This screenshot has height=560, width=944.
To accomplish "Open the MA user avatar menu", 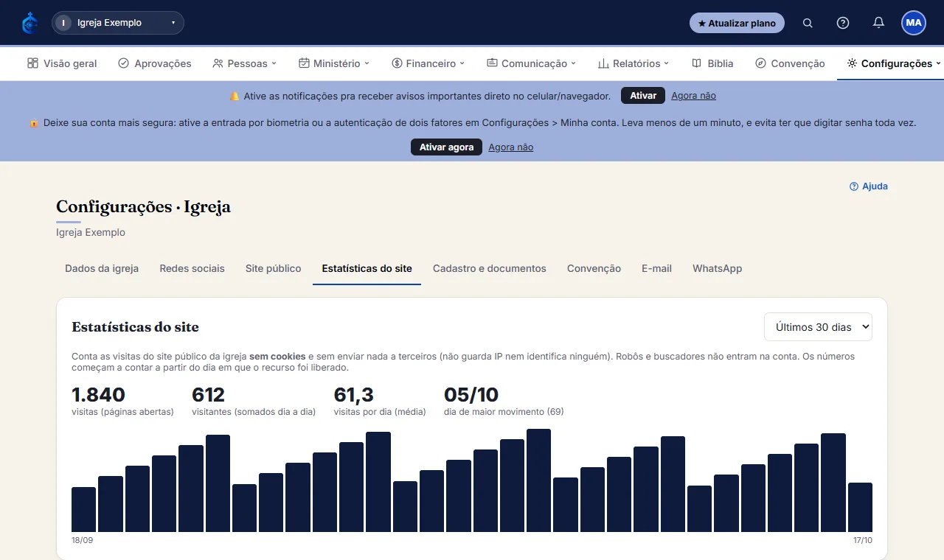I will click(914, 23).
